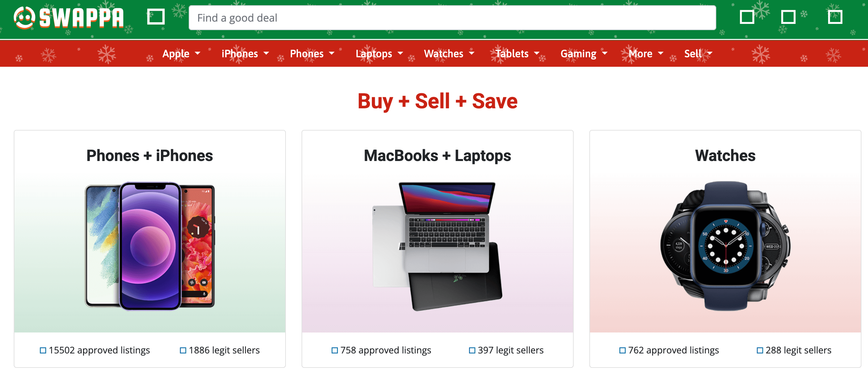The width and height of the screenshot is (868, 377).
Task: Focus the "Find a good deal" search field
Action: tap(452, 18)
